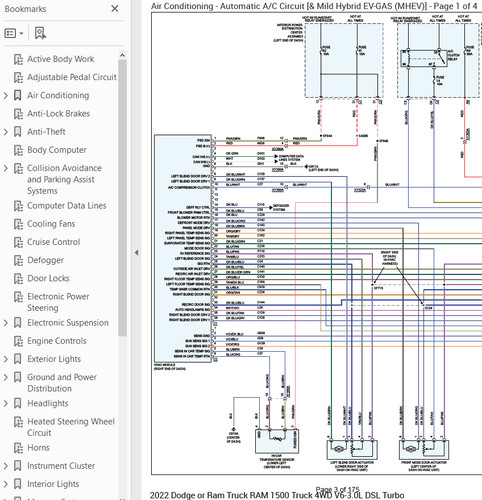This screenshot has width=482, height=500.
Task: Close the Bookmarks panel
Action: click(x=115, y=9)
